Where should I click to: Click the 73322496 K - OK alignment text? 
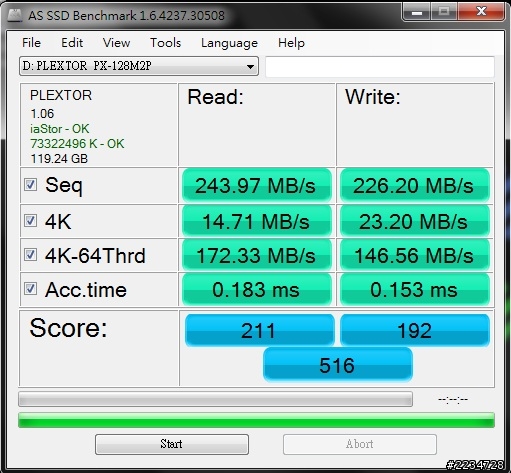click(x=77, y=144)
